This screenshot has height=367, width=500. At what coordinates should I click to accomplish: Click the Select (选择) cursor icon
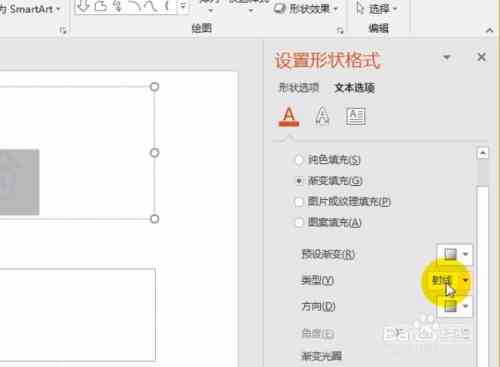[360, 8]
